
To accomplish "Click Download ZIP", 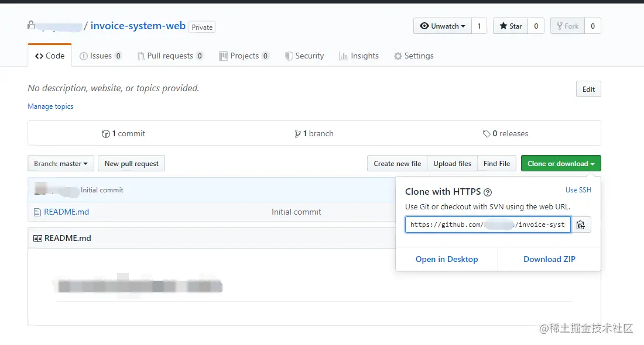I will pyautogui.click(x=550, y=259).
